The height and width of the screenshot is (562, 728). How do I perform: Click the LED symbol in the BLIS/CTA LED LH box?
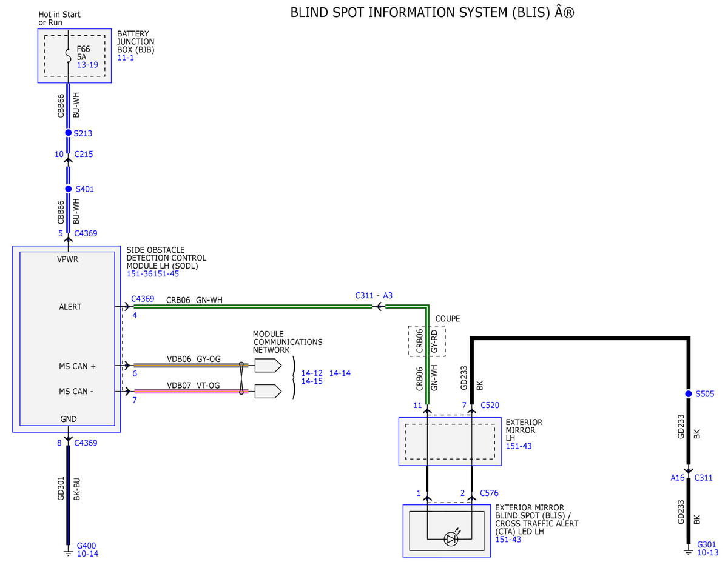click(x=451, y=539)
